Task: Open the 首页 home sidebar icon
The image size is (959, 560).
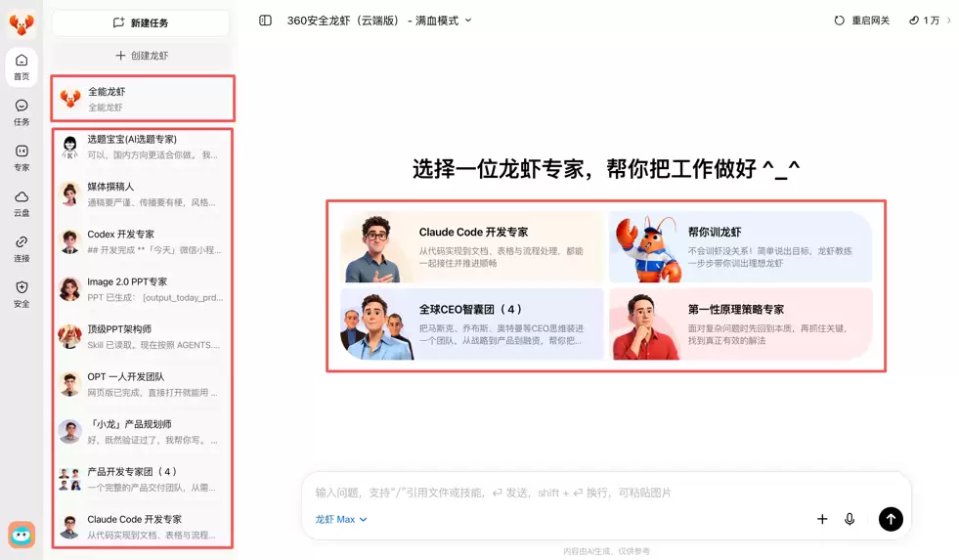Action: point(22,66)
